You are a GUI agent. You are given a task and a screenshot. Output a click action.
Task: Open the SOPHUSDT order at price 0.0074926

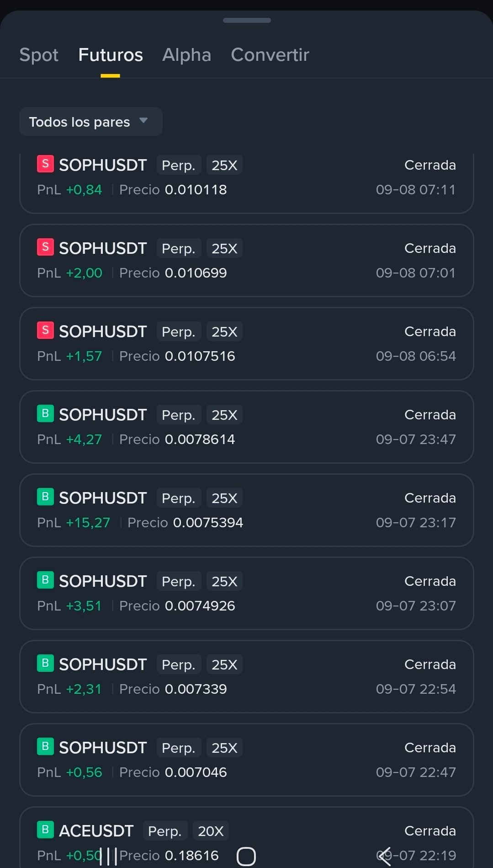coord(247,594)
